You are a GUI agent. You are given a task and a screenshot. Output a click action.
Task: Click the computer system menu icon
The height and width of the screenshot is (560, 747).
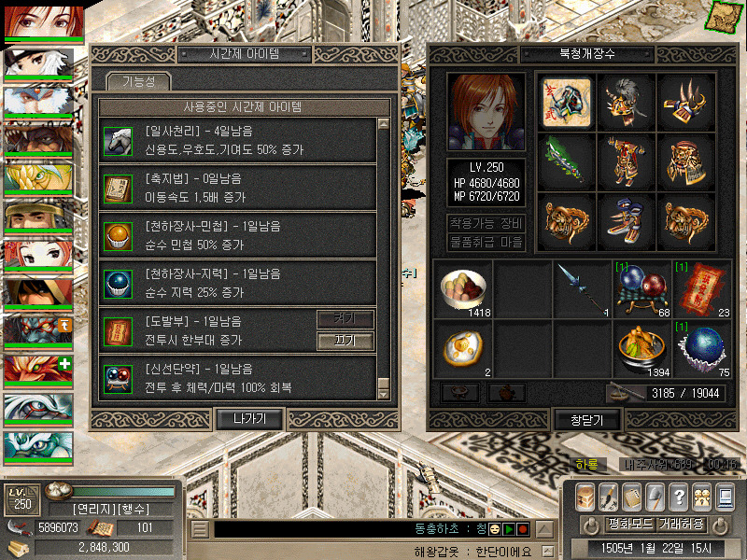[x=726, y=497]
